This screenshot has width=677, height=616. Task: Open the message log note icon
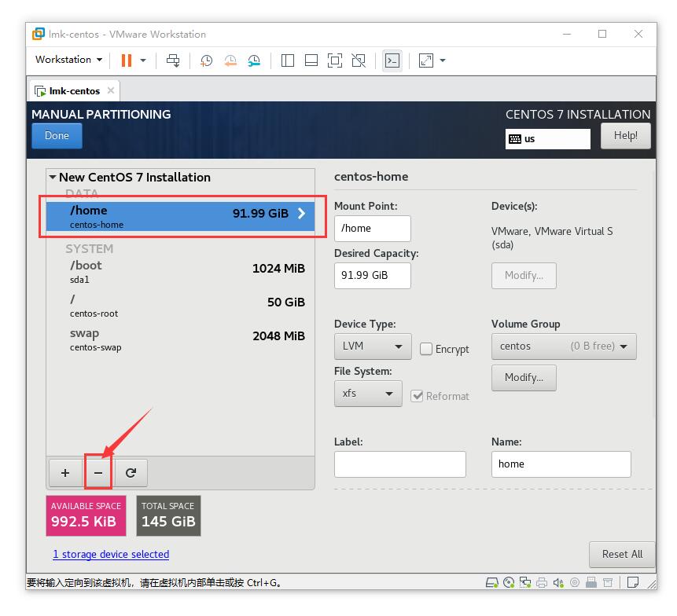(633, 583)
